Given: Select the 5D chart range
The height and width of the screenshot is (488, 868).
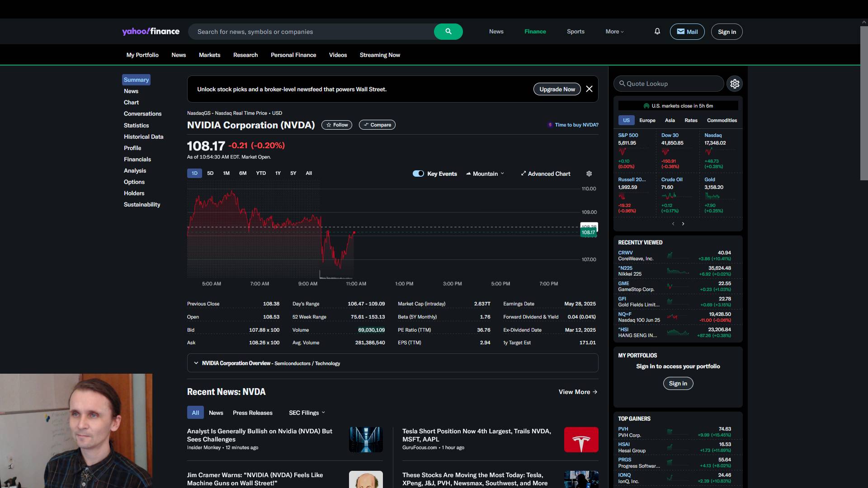Looking at the screenshot, I should [x=210, y=173].
